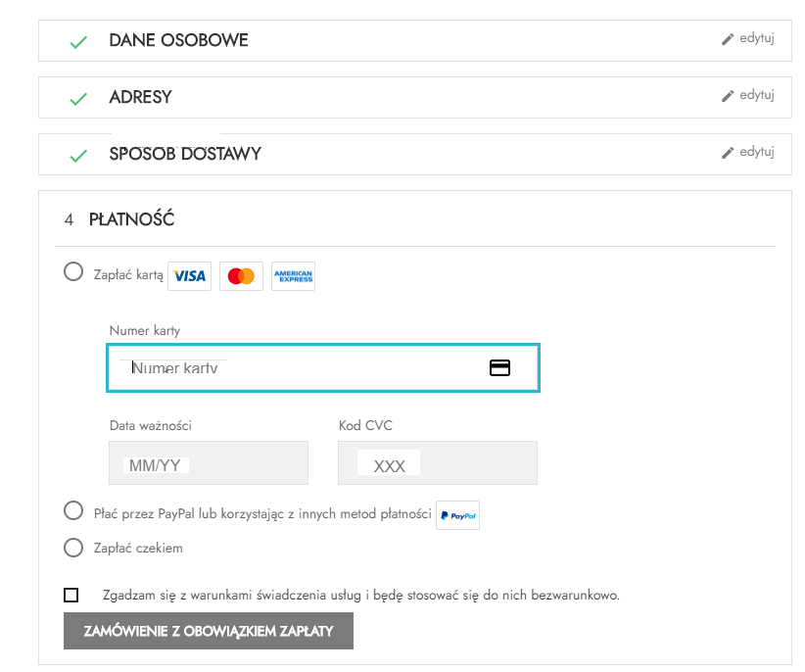Focus the Kod CVC input field
This screenshot has width=805, height=672.
[x=438, y=462]
